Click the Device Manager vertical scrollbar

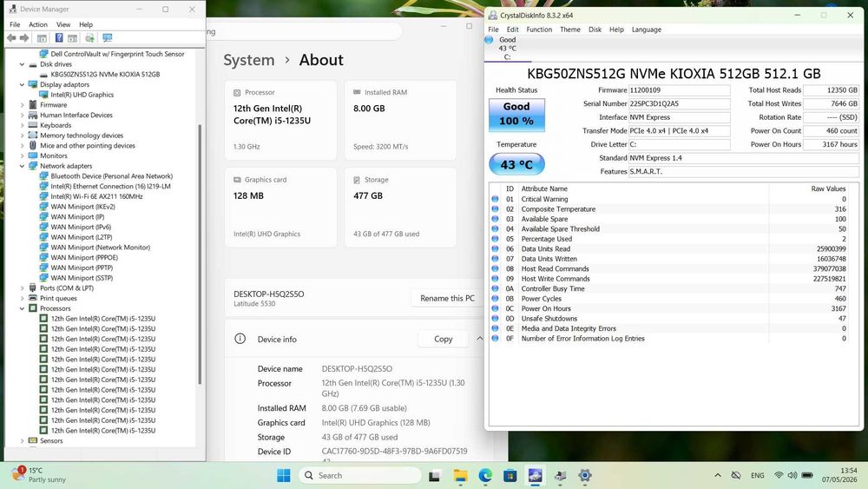[x=200, y=254]
